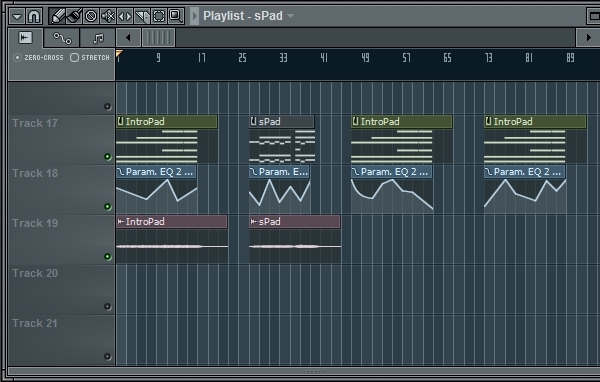This screenshot has width=600, height=382.
Task: Mute Track 18 with its green LED
Action: coord(108,207)
